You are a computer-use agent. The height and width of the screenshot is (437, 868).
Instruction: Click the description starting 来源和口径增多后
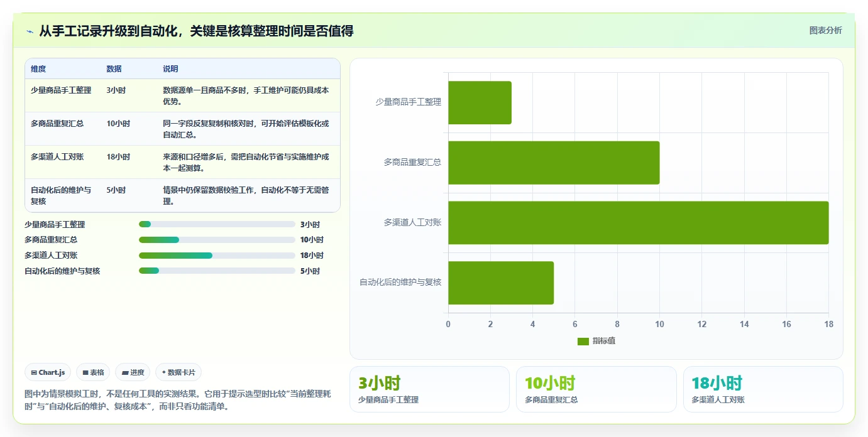(x=246, y=163)
